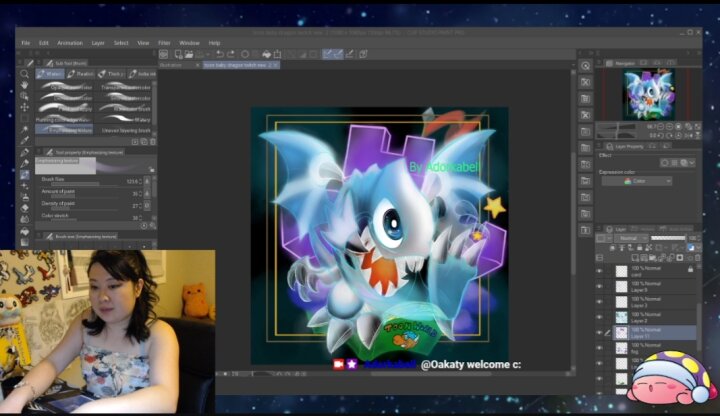Expand the layer effect options arrow

click(x=692, y=163)
